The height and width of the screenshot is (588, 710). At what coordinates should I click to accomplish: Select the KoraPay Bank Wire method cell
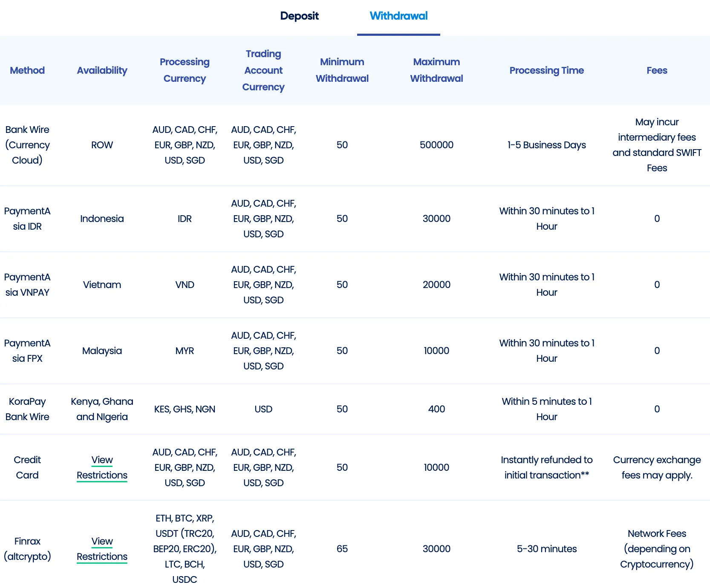(27, 409)
